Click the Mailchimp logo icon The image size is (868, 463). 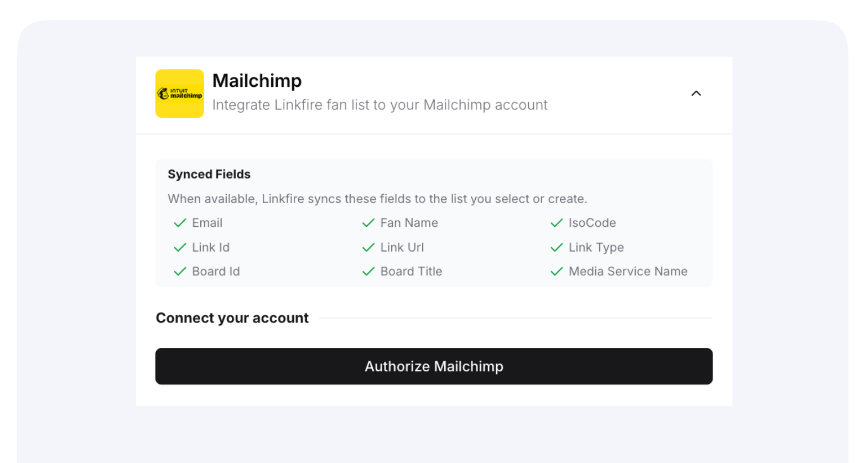[179, 93]
